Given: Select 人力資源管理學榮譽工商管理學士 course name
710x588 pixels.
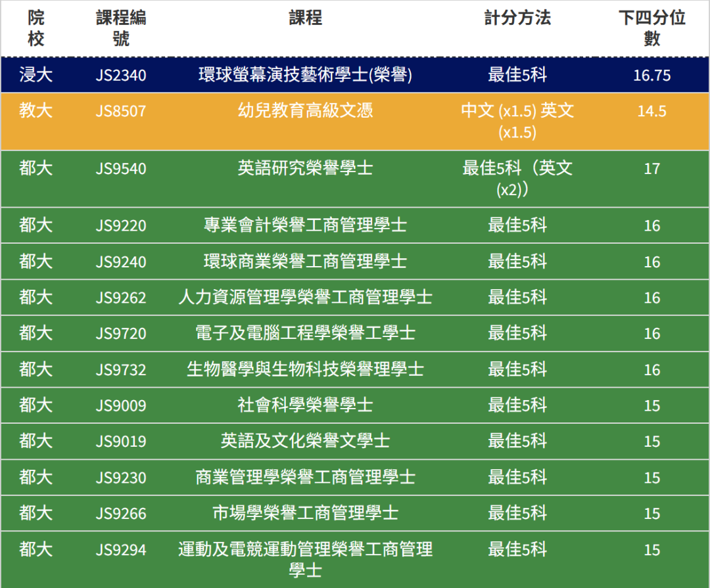Looking at the screenshot, I should pos(306,297).
